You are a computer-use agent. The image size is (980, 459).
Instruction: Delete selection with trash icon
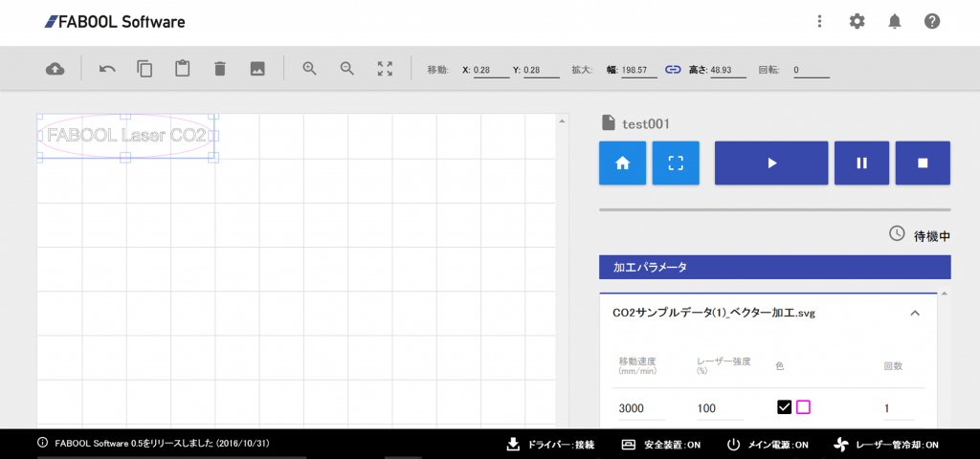[x=219, y=69]
